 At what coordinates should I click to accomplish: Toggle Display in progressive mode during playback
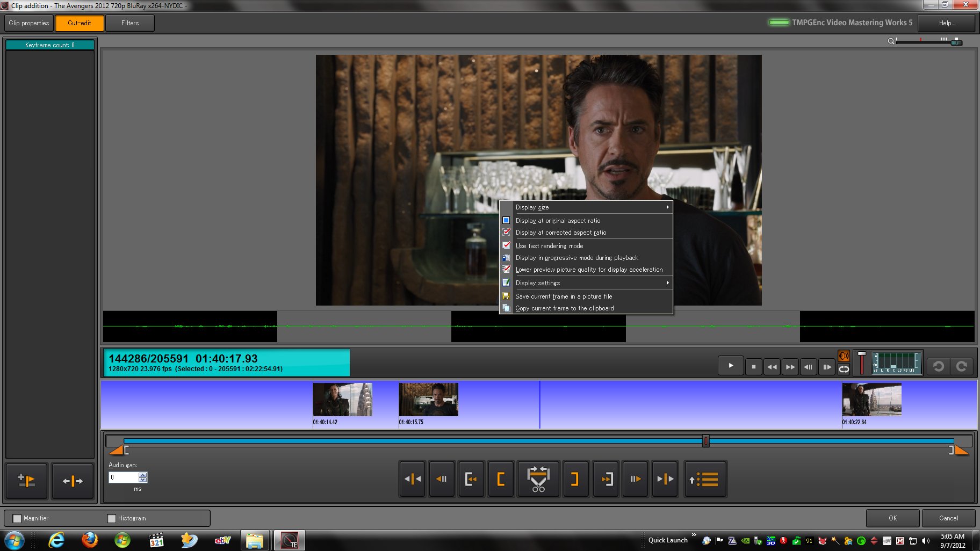(586, 258)
